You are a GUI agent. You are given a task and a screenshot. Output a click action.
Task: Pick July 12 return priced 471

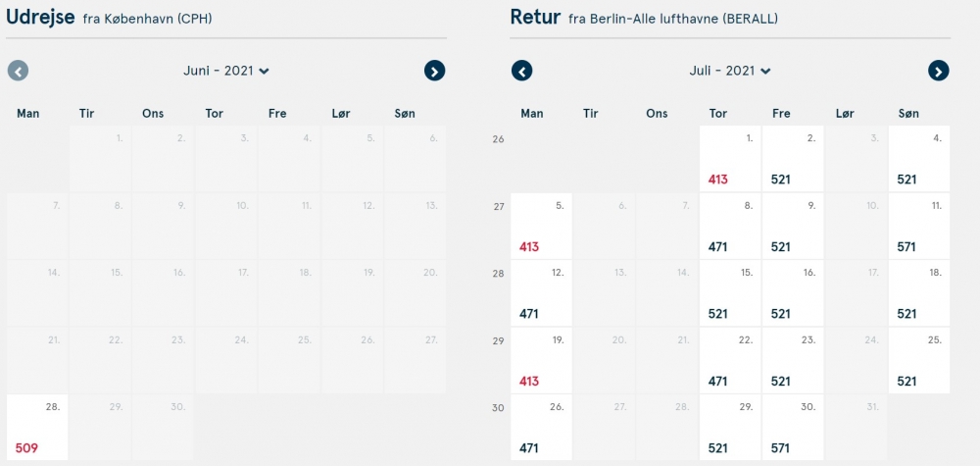pyautogui.click(x=541, y=293)
